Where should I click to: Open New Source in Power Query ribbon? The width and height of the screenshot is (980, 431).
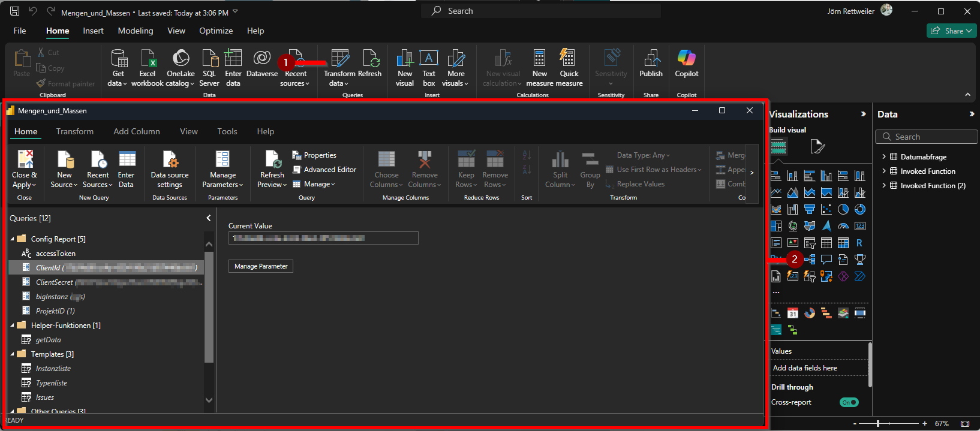pyautogui.click(x=64, y=169)
